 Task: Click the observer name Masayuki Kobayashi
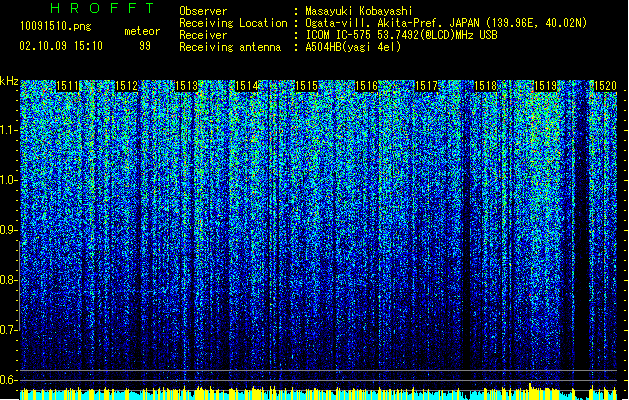click(359, 11)
